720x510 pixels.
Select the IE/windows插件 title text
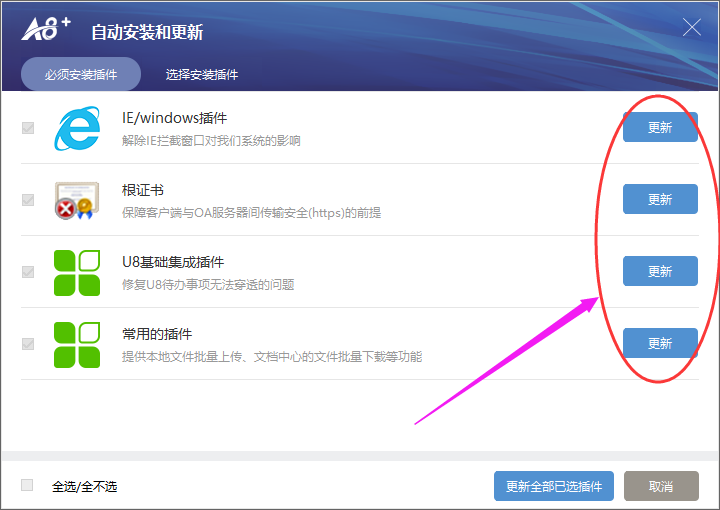(x=174, y=118)
